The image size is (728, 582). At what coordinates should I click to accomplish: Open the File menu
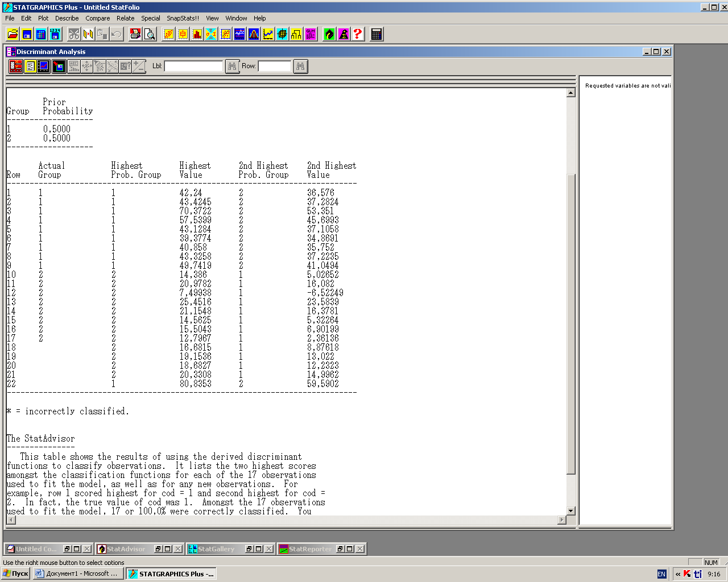10,18
